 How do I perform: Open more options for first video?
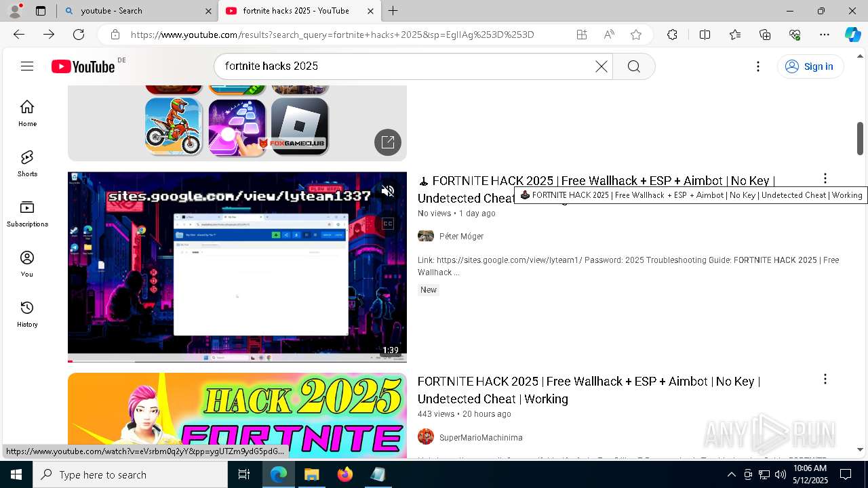click(x=825, y=179)
